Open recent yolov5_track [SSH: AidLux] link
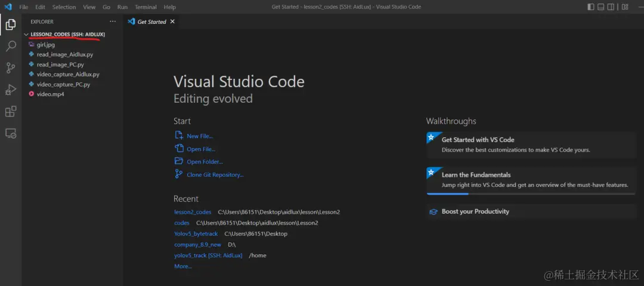644x286 pixels. pos(208,256)
